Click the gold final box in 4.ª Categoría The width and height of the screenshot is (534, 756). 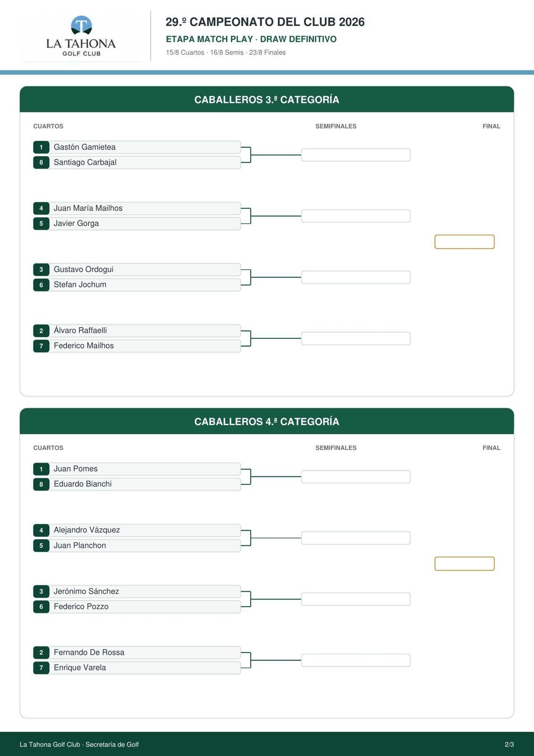pyautogui.click(x=465, y=564)
